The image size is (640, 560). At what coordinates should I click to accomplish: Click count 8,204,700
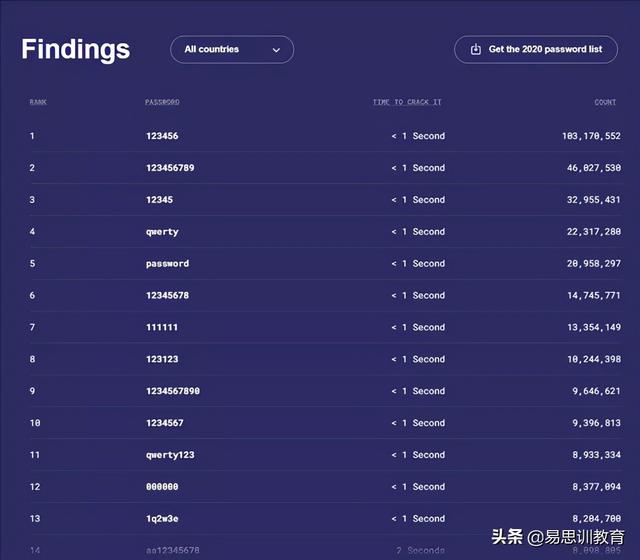tap(596, 518)
